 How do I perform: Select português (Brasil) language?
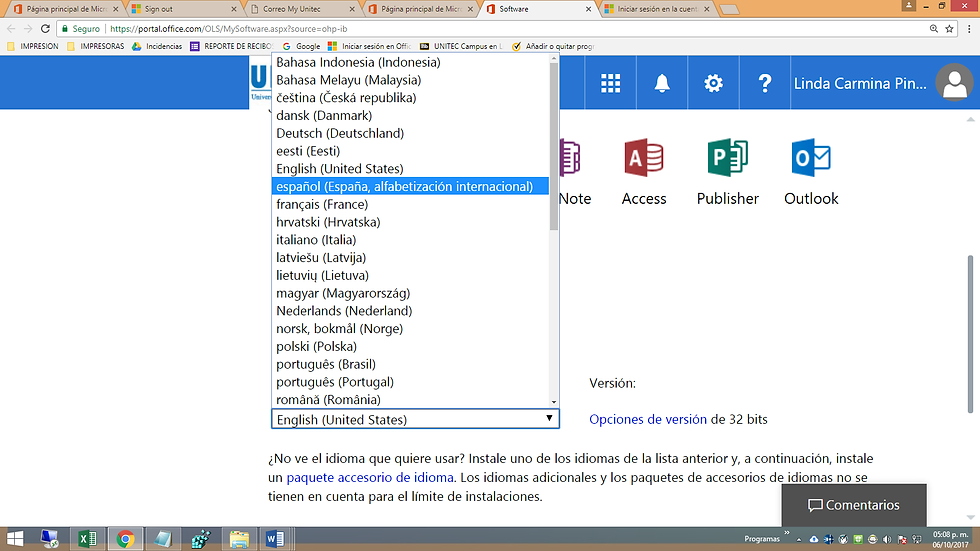coord(411,364)
